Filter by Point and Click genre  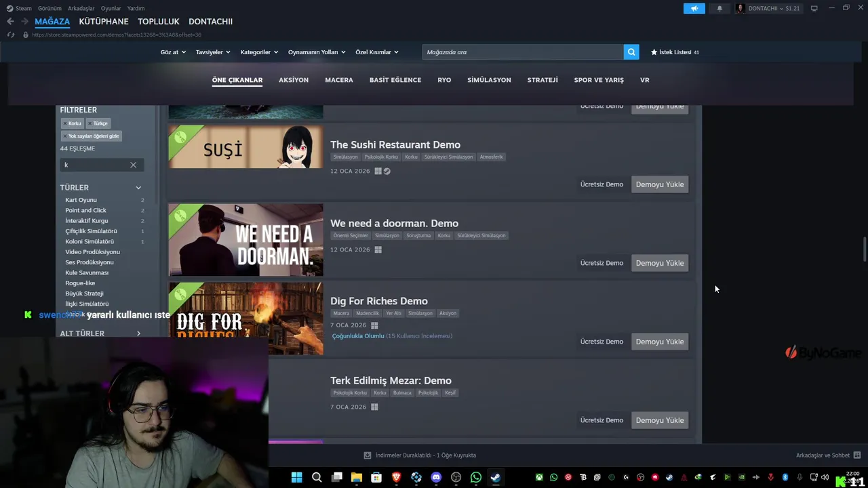point(85,210)
